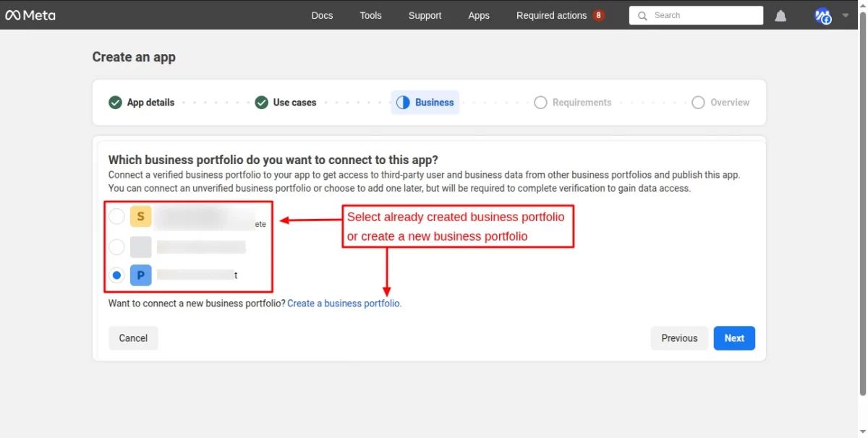Open notifications via the bell icon
Screen dimensions: 868x438
780,15
